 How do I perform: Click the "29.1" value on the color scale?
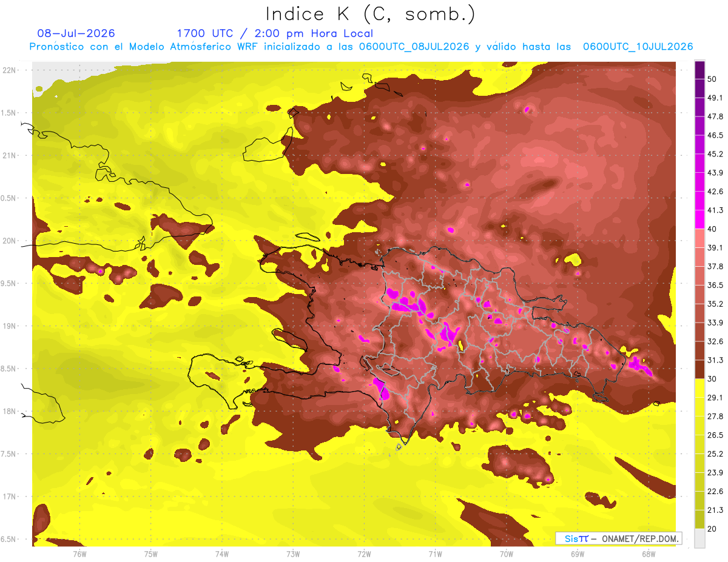pos(715,398)
